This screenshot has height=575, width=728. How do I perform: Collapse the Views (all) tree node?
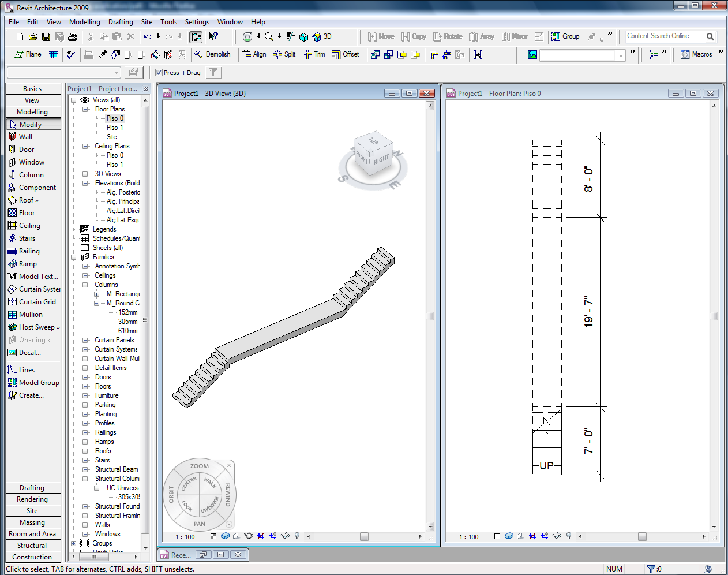click(74, 100)
